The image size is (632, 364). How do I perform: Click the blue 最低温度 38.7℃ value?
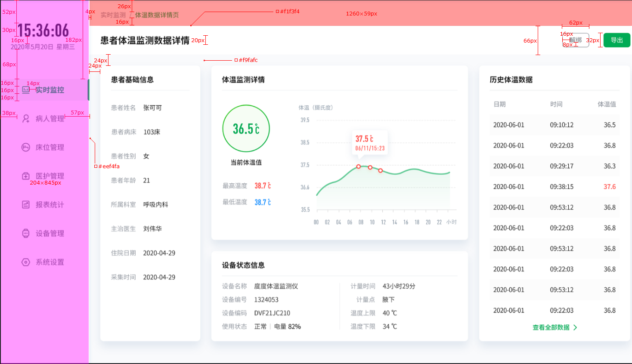tap(263, 202)
